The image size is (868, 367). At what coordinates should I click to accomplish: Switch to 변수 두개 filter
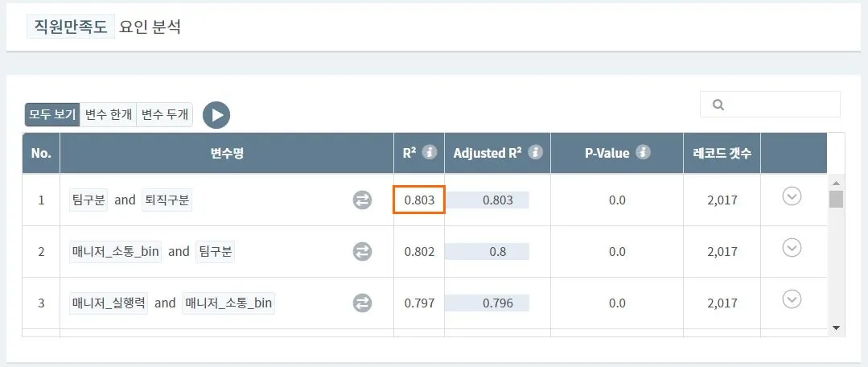tap(165, 115)
